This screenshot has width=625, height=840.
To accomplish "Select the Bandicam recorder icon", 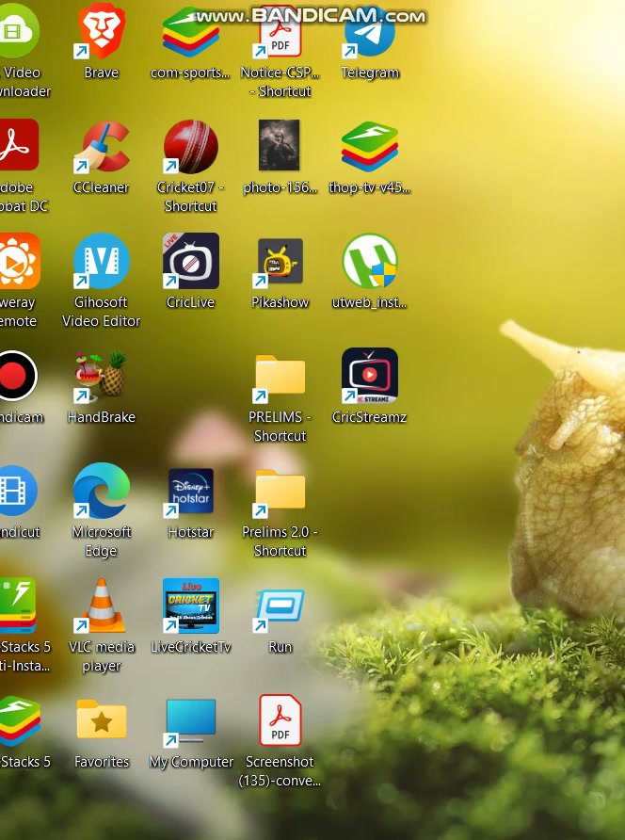I will click(x=16, y=376).
